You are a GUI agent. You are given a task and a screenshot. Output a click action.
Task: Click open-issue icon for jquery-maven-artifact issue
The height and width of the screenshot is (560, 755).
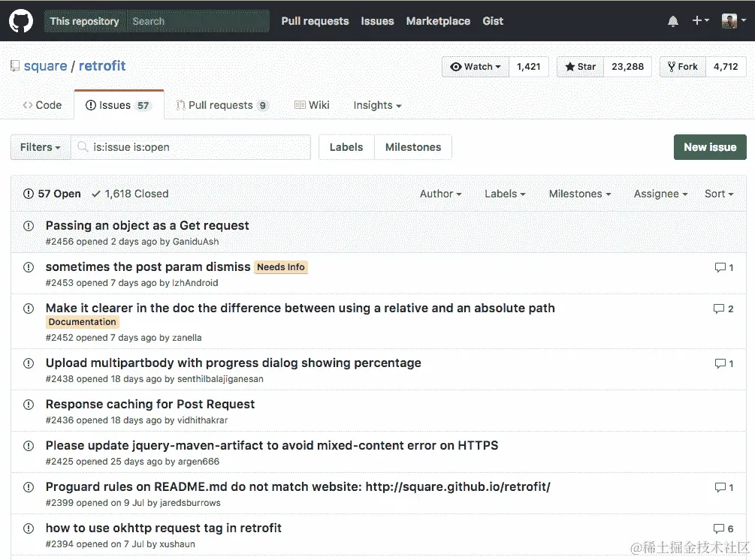point(29,446)
